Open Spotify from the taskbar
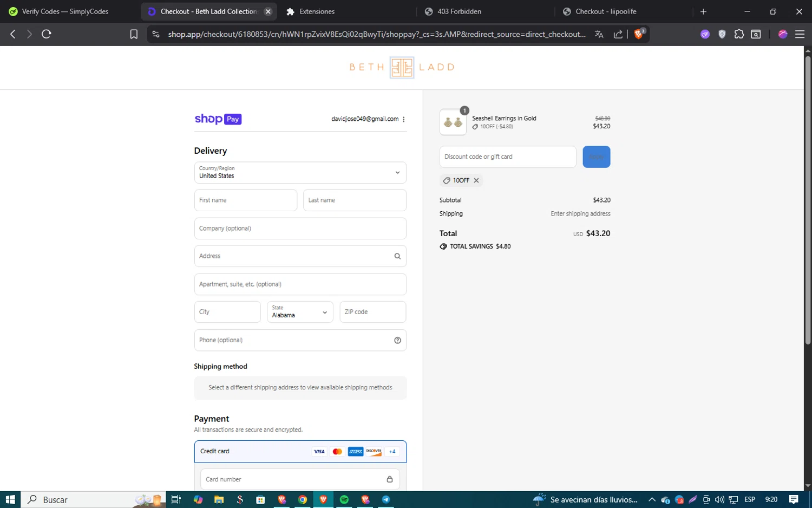 click(344, 499)
